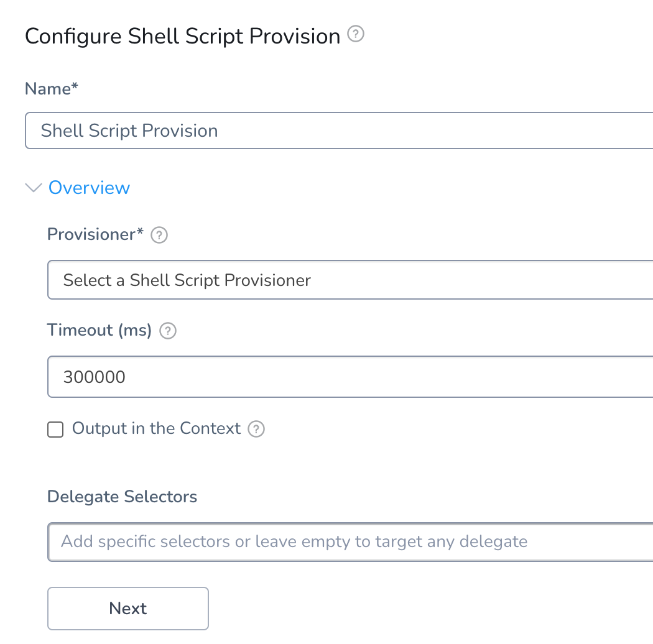Click the Output in the Context label text
Image resolution: width=653 pixels, height=644 pixels.
(156, 428)
